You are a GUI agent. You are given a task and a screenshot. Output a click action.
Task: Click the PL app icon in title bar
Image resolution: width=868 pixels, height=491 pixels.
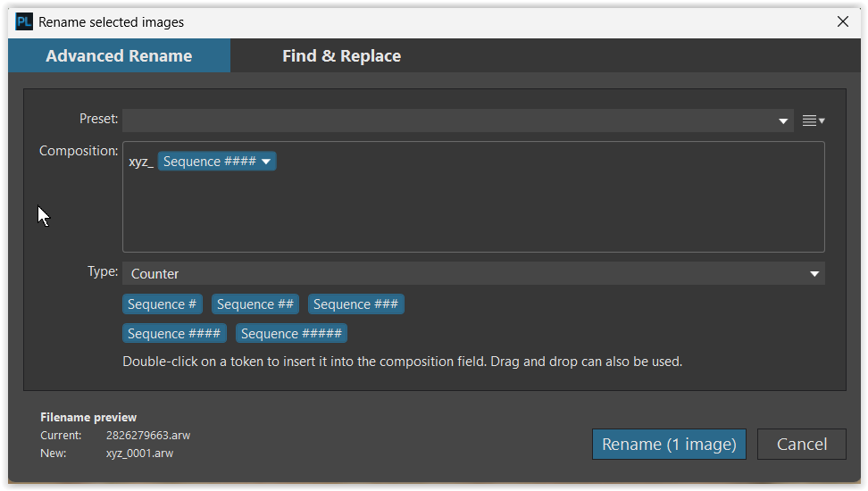point(24,22)
